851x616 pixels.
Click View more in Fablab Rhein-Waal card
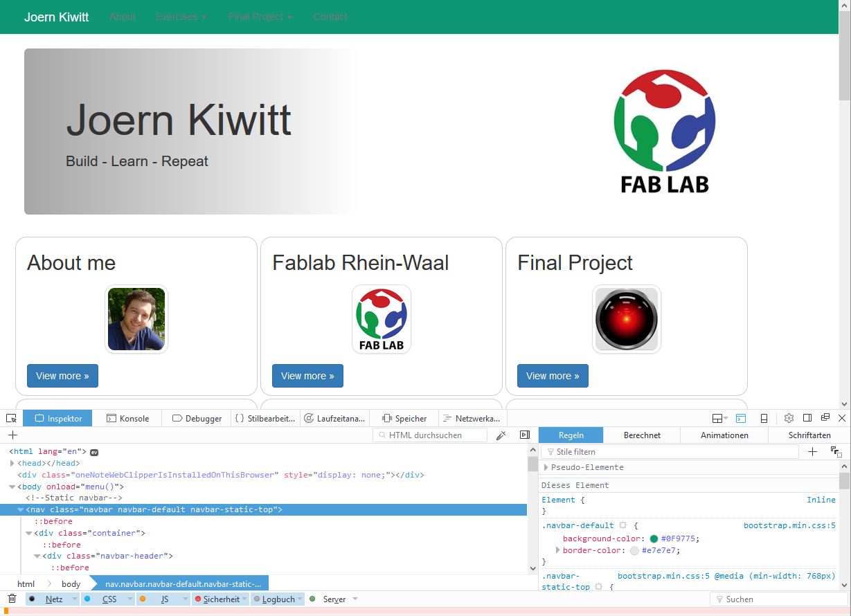tap(307, 376)
